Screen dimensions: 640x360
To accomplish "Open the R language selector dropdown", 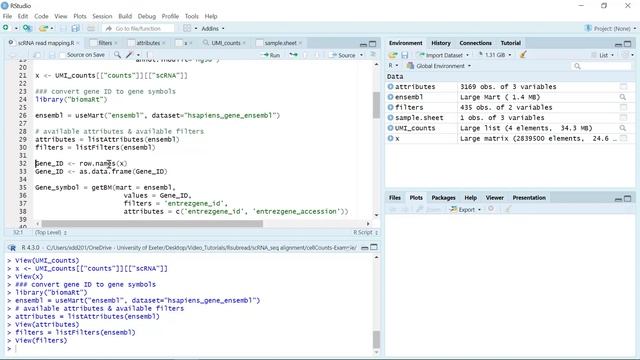I will coord(393,66).
